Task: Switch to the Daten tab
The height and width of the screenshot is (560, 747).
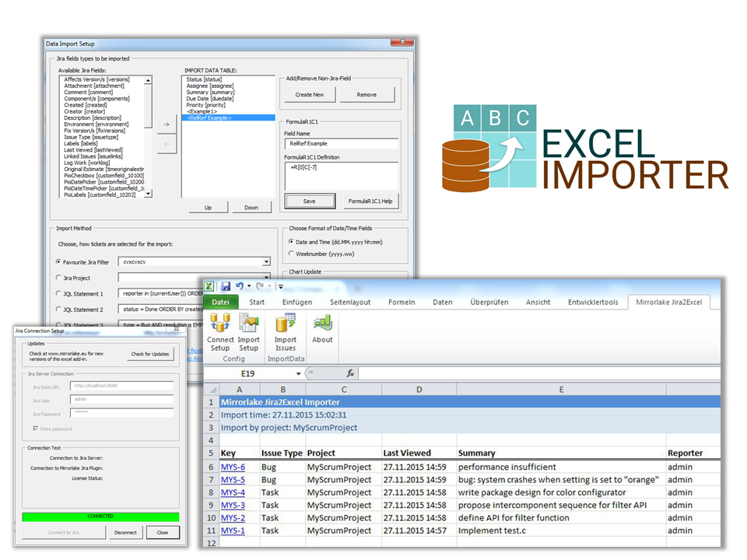Action: [443, 302]
